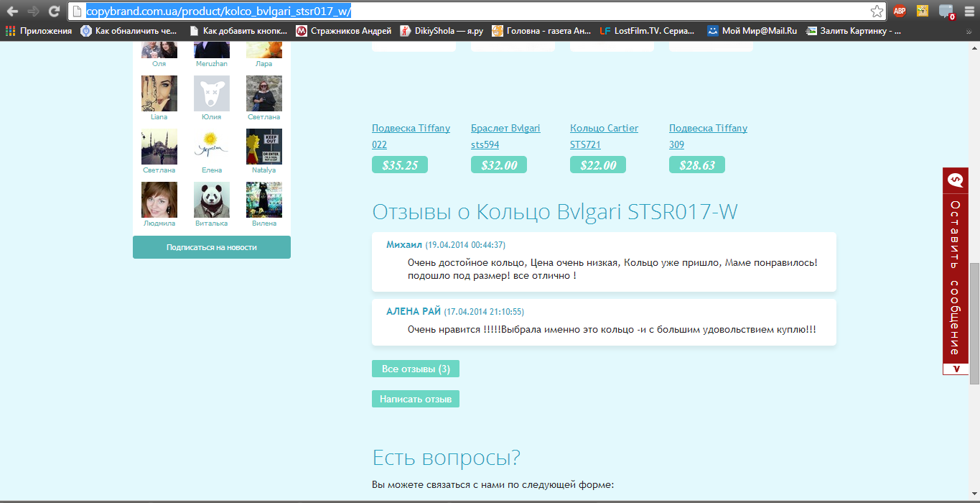Click the review text beginning 'Очень нравится'
The width and height of the screenshot is (980, 503).
pyautogui.click(x=612, y=330)
